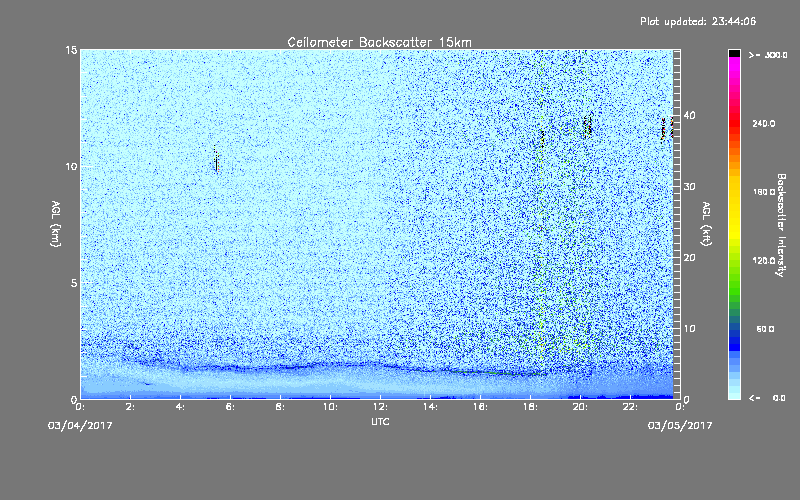Click the 'Ceilometer Backscatter 15km' title
The height and width of the screenshot is (500, 800).
click(380, 42)
